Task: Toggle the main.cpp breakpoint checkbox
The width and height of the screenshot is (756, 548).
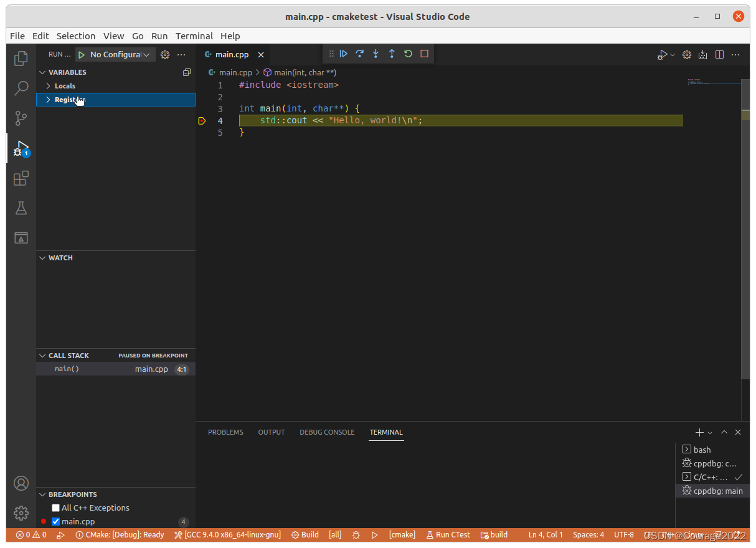Action: click(55, 522)
